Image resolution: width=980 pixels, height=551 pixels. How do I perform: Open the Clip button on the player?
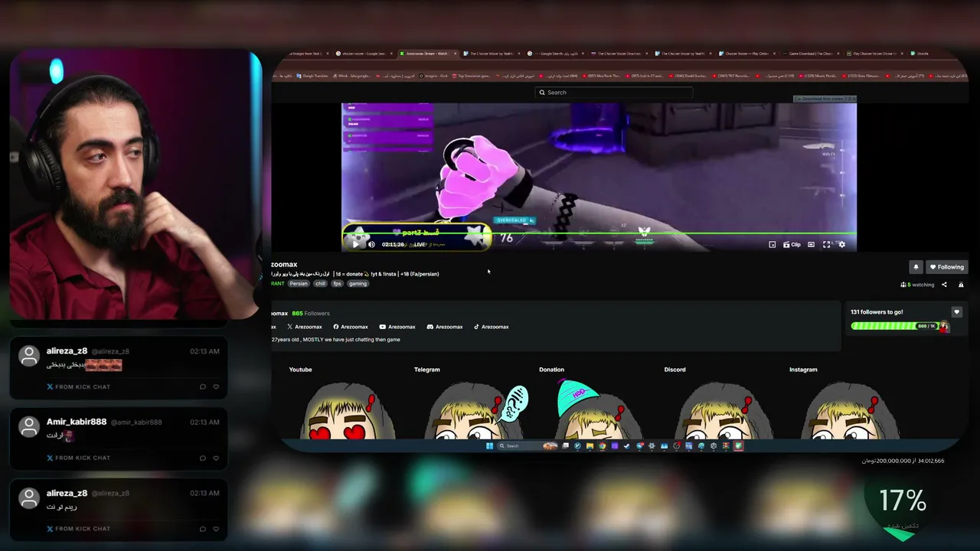[x=792, y=244]
